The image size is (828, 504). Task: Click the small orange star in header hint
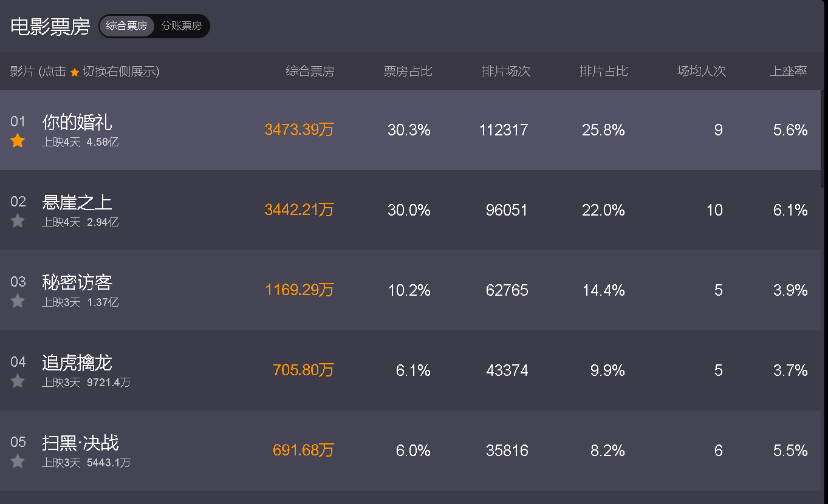click(x=75, y=72)
